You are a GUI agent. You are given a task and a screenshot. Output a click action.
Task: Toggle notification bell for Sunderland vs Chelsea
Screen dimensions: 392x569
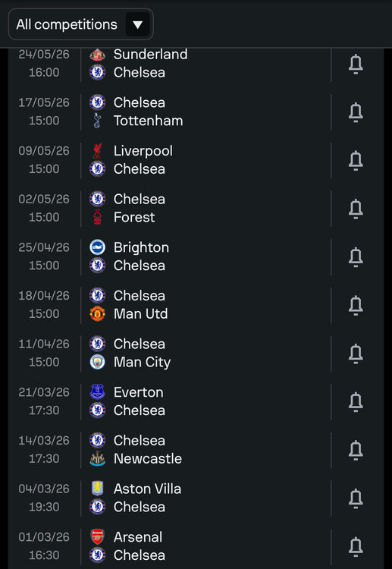(356, 64)
